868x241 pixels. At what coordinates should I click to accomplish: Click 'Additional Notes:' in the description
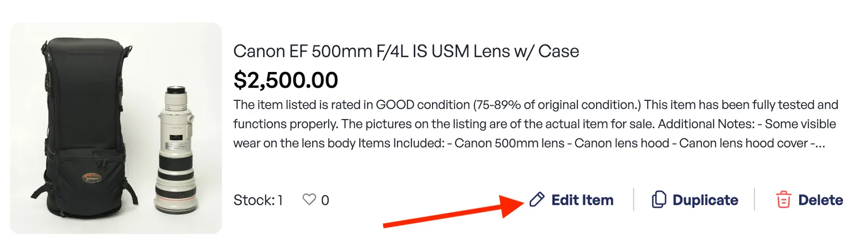point(706,124)
